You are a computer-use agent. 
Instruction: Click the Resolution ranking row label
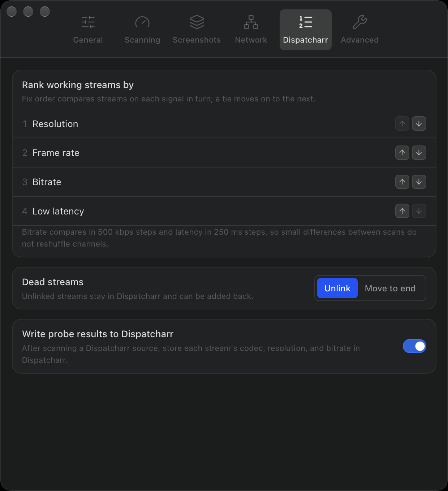click(x=55, y=124)
